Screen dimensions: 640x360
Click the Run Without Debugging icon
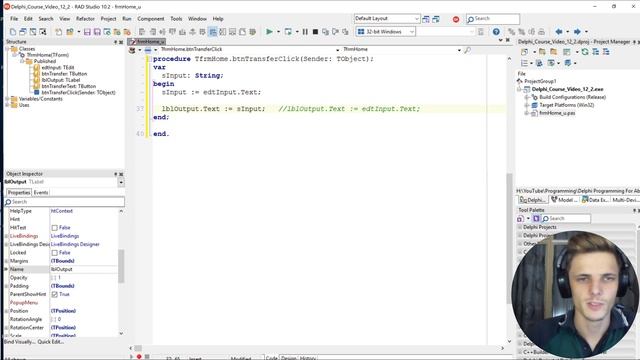pyautogui.click(x=288, y=31)
